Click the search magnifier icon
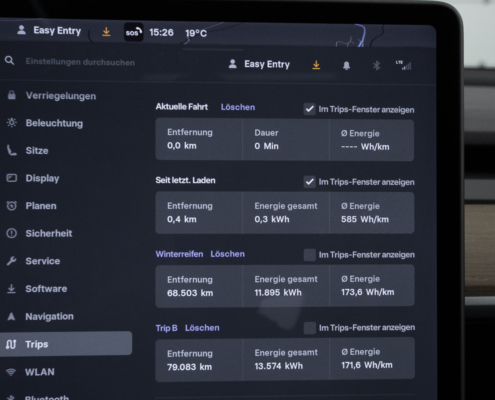 pyautogui.click(x=9, y=61)
